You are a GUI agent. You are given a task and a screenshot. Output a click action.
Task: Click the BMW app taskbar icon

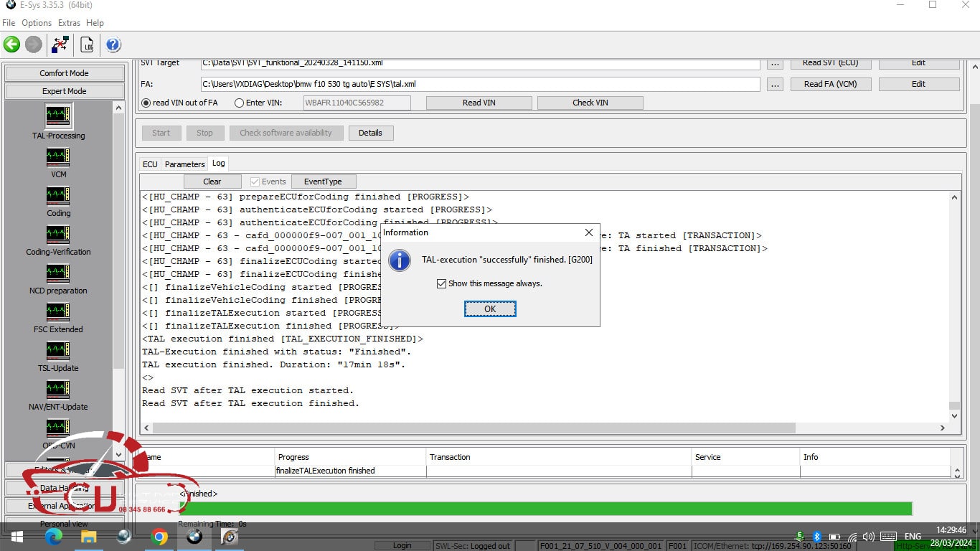[x=194, y=537]
